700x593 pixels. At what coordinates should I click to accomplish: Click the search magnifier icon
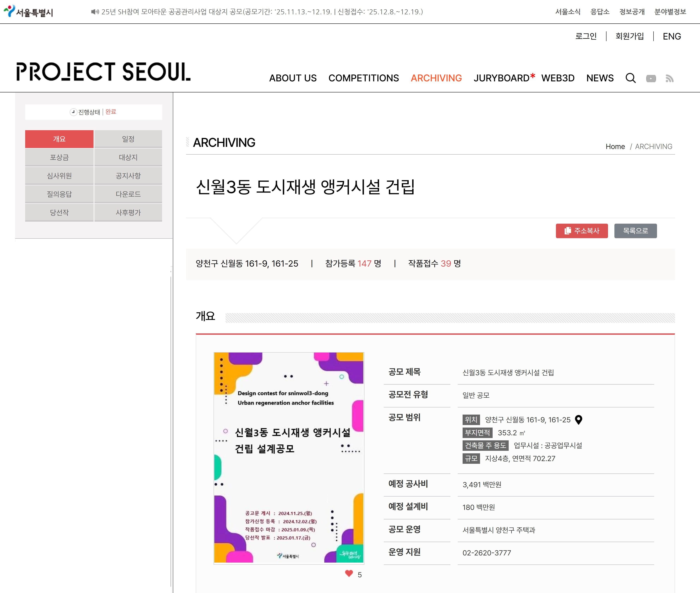pyautogui.click(x=630, y=78)
